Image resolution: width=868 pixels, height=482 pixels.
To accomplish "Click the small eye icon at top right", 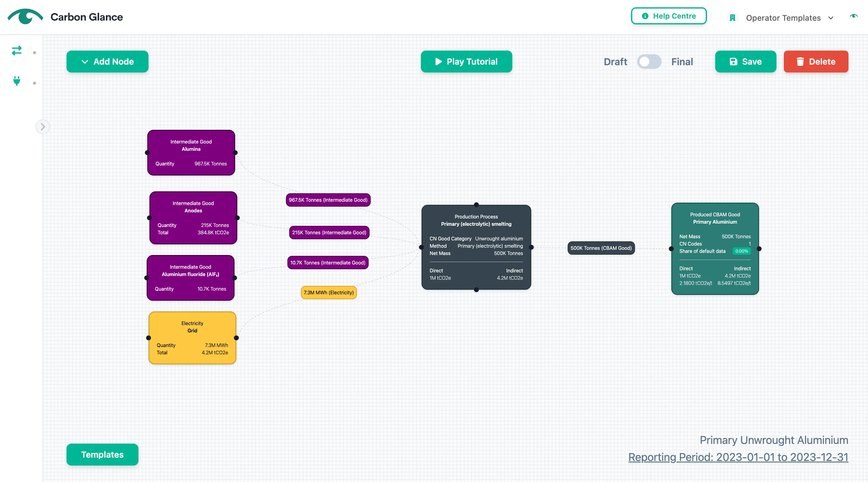I will click(x=853, y=16).
